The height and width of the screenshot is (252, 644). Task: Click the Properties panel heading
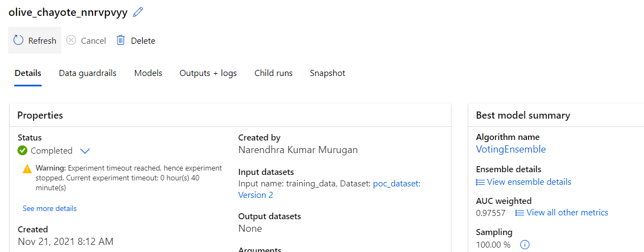(x=40, y=115)
